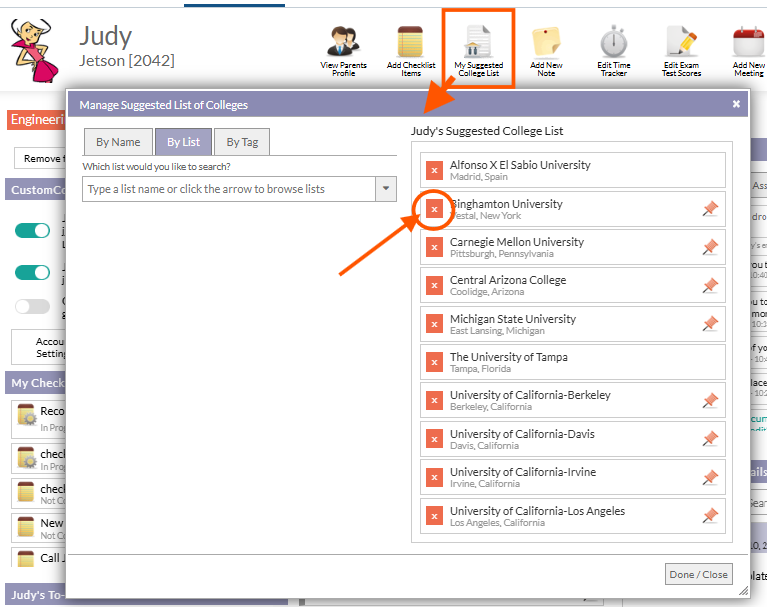Enable the grey disabled toggle switch

[32, 307]
